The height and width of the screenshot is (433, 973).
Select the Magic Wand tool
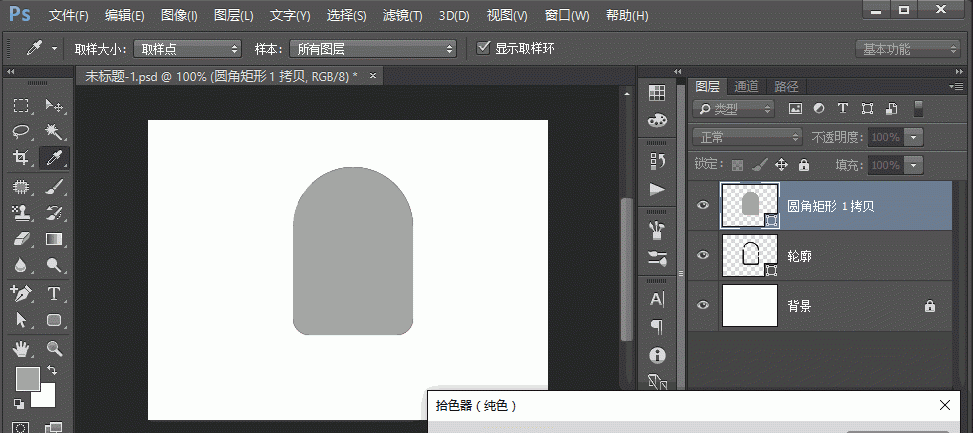coord(54,132)
